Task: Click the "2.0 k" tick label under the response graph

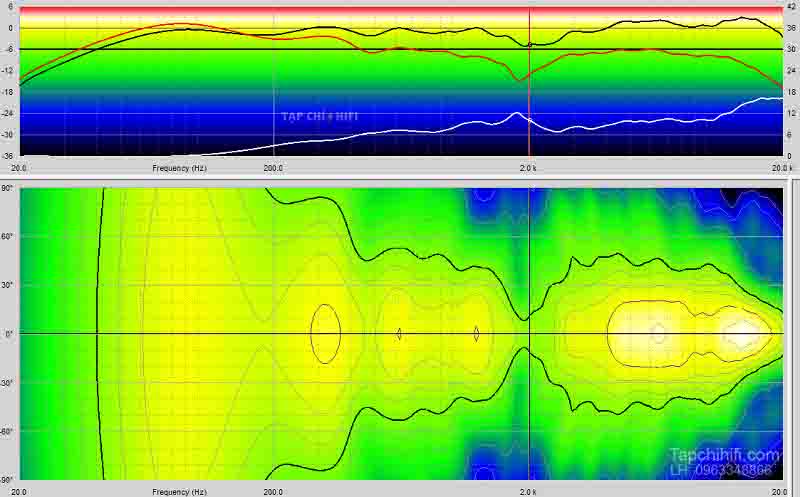Action: [x=528, y=168]
